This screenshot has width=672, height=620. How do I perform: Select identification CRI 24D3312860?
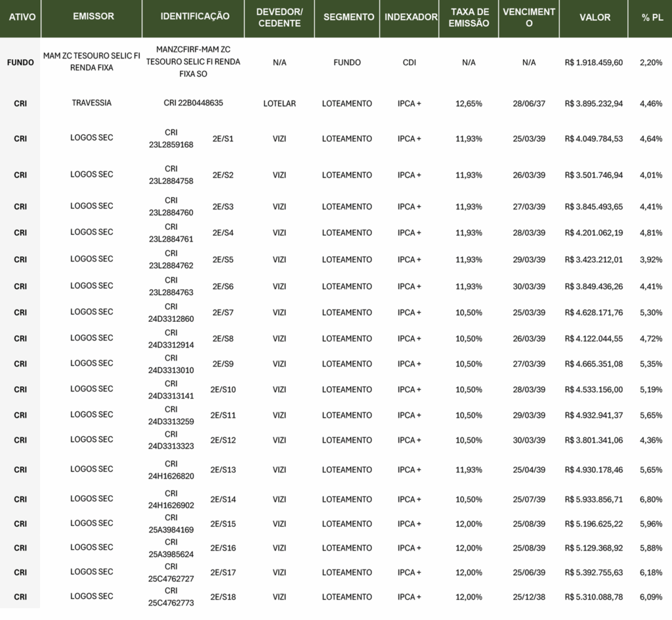[x=171, y=313]
